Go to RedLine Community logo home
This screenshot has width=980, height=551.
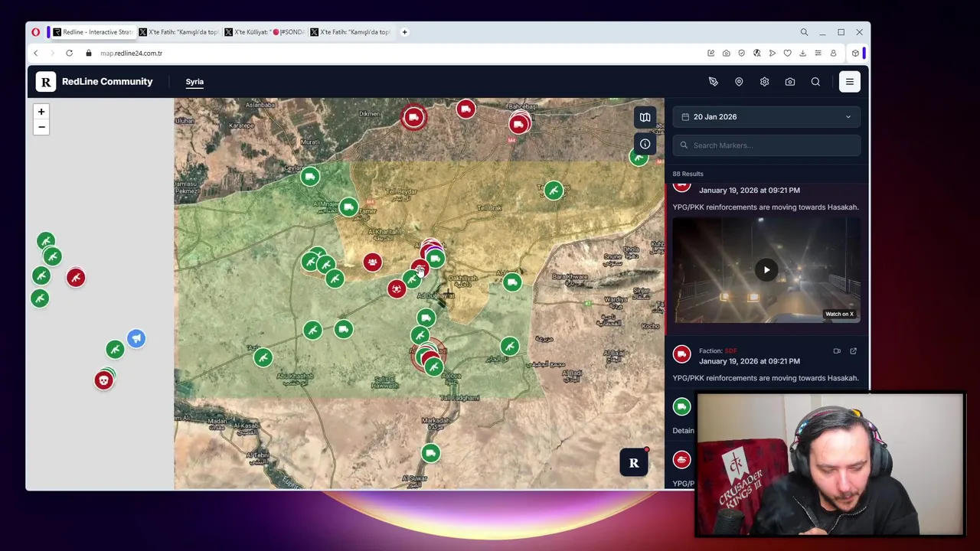click(x=95, y=82)
